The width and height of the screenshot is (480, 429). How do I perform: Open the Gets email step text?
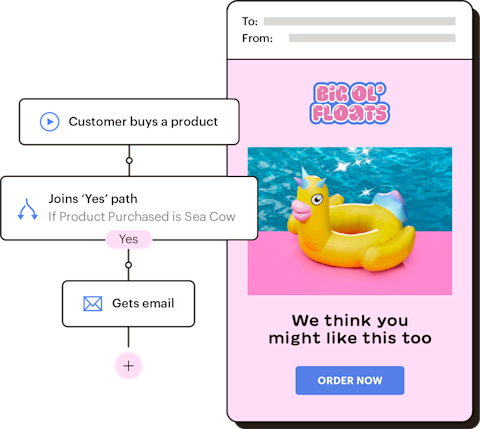(x=143, y=303)
